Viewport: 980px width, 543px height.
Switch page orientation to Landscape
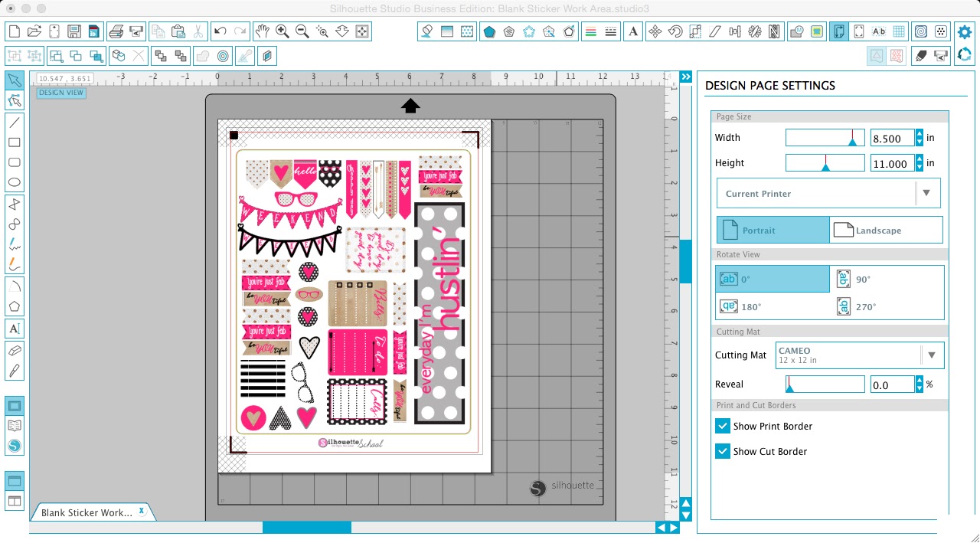[x=886, y=230]
